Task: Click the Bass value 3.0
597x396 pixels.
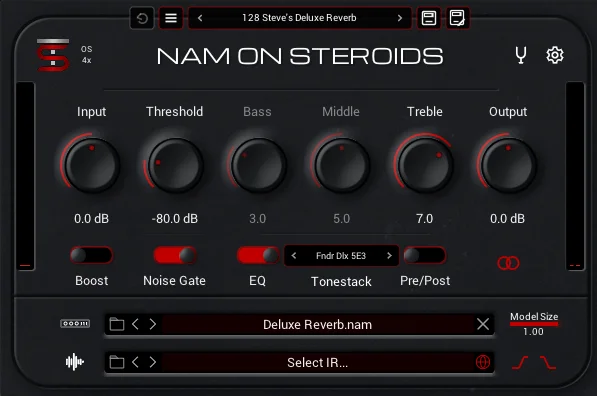Action: coord(257,219)
